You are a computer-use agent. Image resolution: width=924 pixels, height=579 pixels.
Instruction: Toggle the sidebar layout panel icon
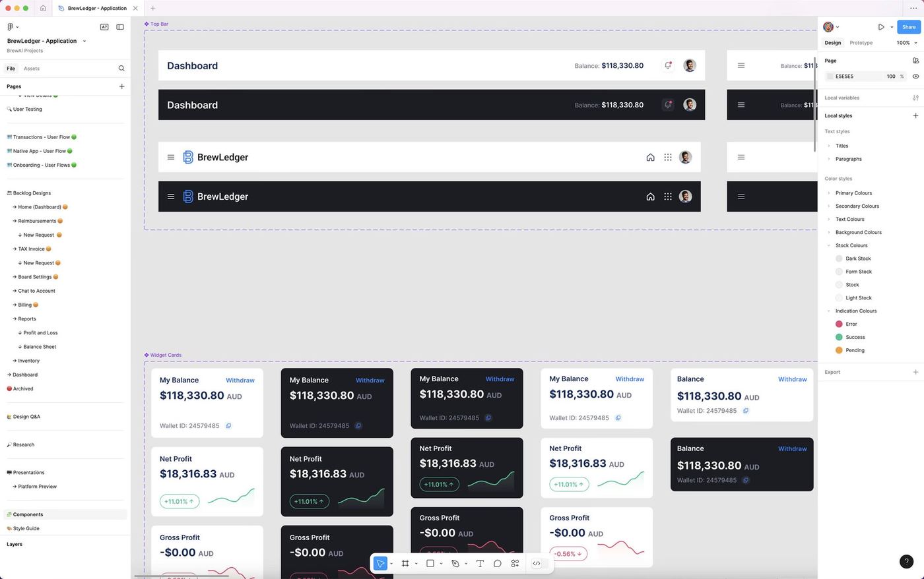(x=120, y=27)
